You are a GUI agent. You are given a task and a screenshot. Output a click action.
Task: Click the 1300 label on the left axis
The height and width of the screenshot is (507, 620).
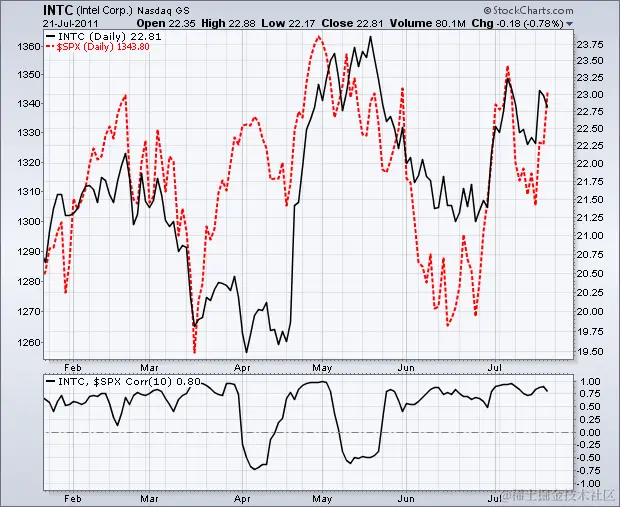(x=28, y=221)
